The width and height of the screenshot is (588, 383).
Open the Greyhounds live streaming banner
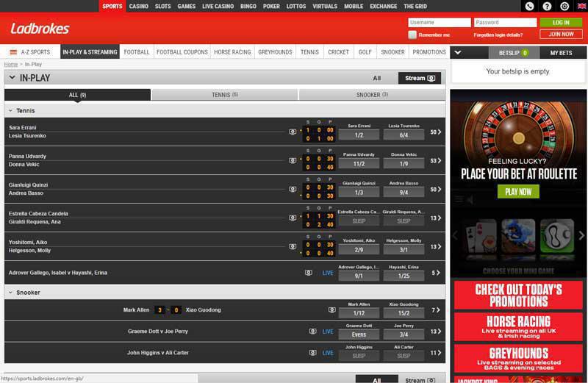click(518, 359)
